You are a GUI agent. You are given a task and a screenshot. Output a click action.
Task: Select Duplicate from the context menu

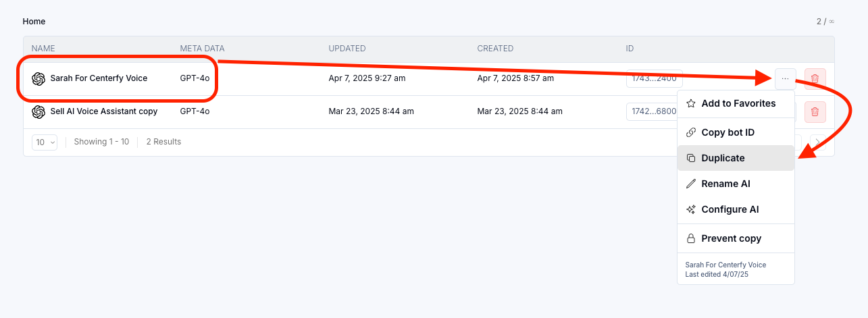point(723,158)
